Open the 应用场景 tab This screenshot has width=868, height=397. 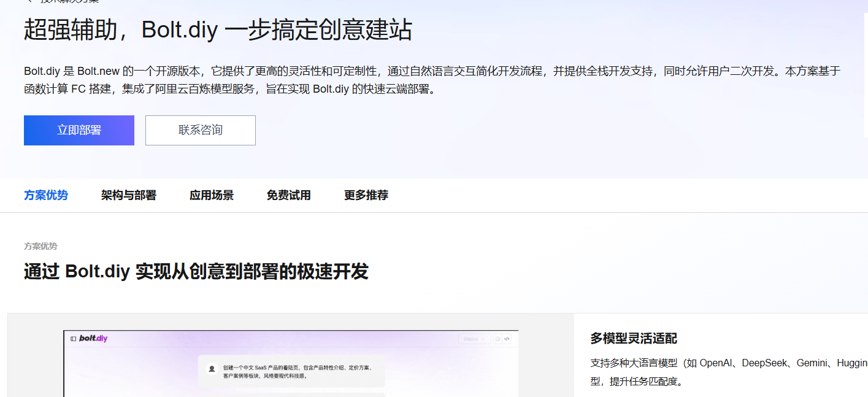point(212,195)
